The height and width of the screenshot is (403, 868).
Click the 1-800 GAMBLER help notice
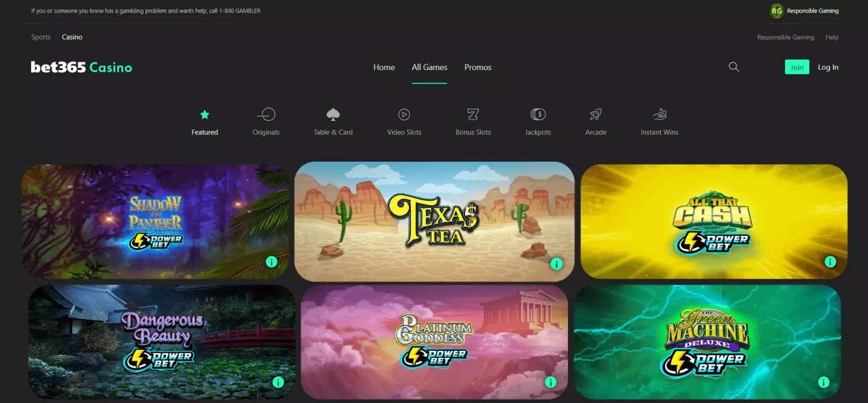[x=146, y=11]
